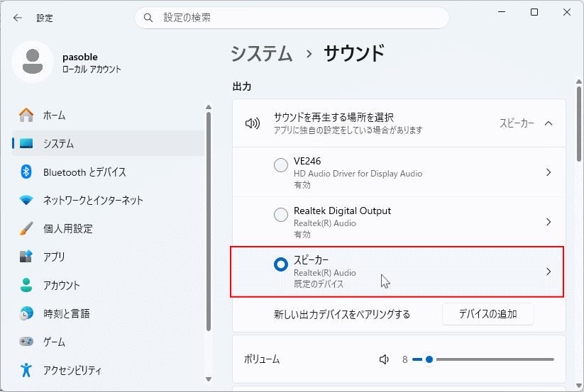584x392 pixels.
Task: Click the main pane scrollbar thumb
Action: click(x=579, y=123)
